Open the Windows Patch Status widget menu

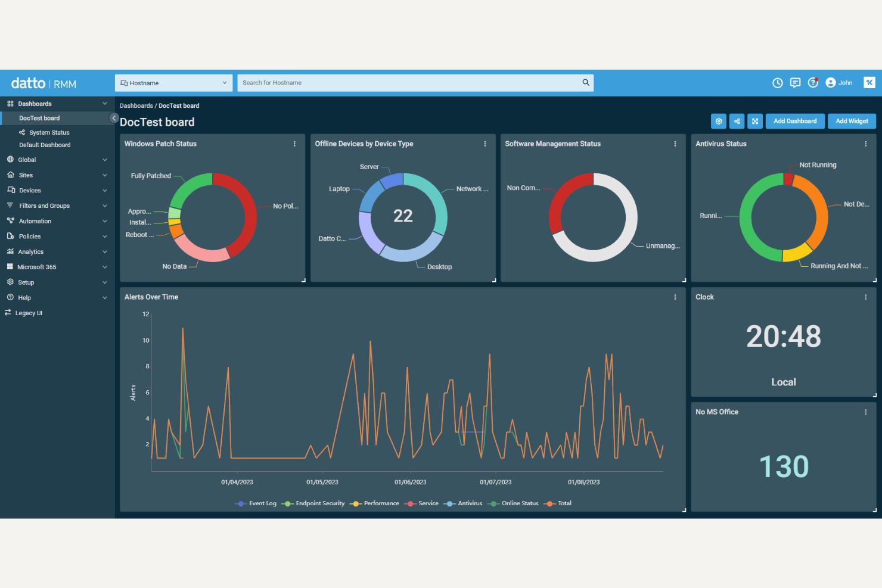tap(294, 144)
